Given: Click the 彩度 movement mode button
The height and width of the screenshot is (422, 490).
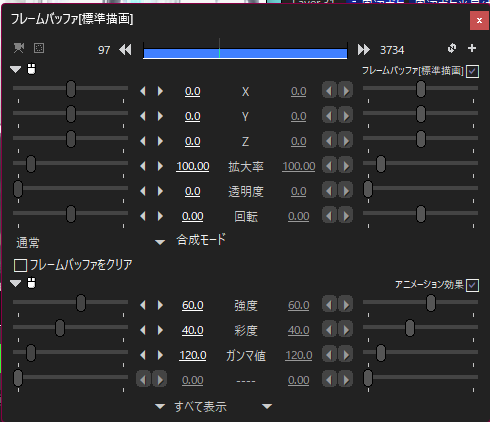Looking at the screenshot, I should click(246, 330).
